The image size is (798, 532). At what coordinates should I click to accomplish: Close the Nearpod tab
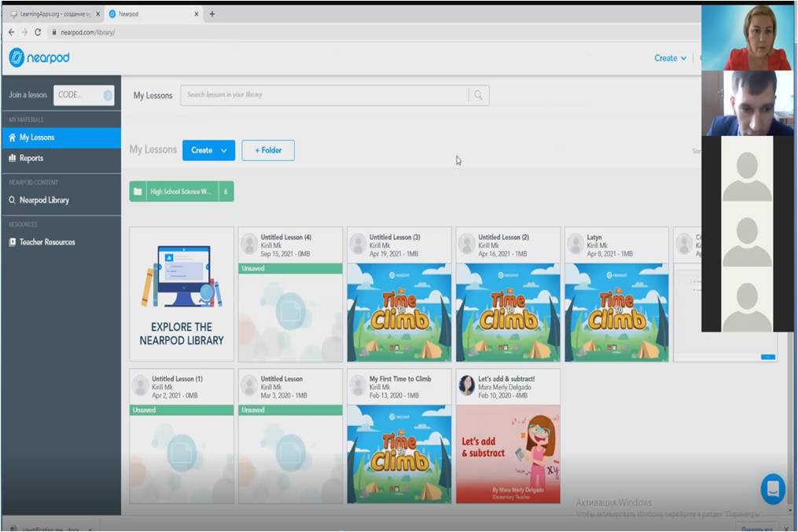(197, 14)
